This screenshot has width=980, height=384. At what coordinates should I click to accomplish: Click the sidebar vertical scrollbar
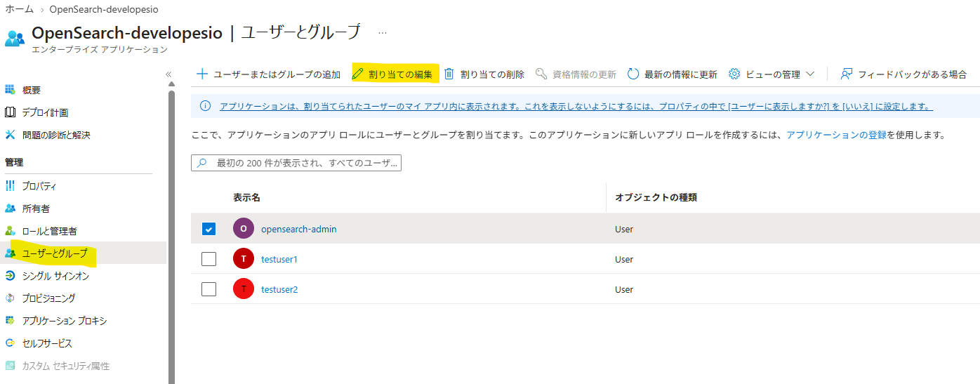[171, 232]
